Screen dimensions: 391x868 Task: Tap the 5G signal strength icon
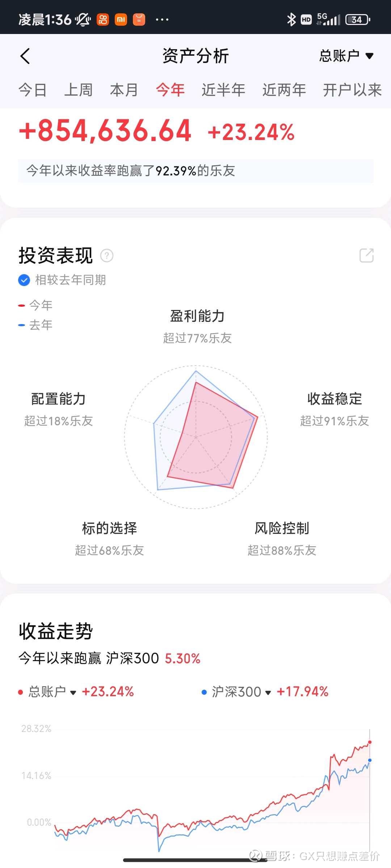click(328, 20)
